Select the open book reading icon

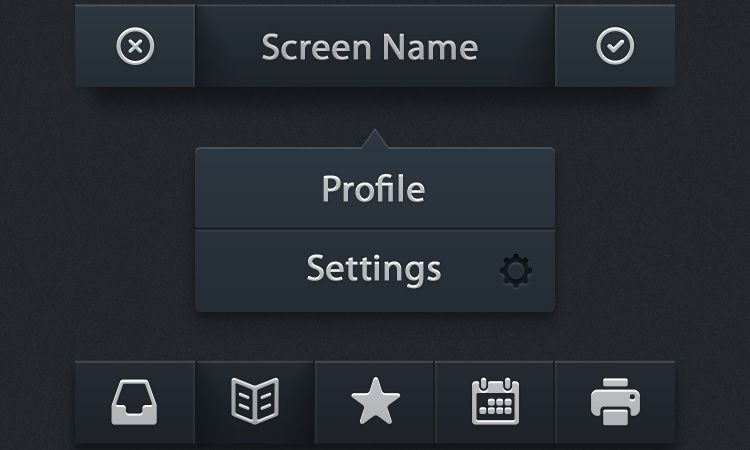click(255, 401)
